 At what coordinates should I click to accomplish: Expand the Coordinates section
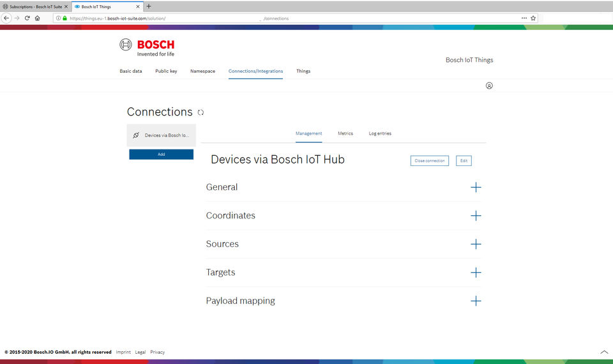tap(476, 216)
